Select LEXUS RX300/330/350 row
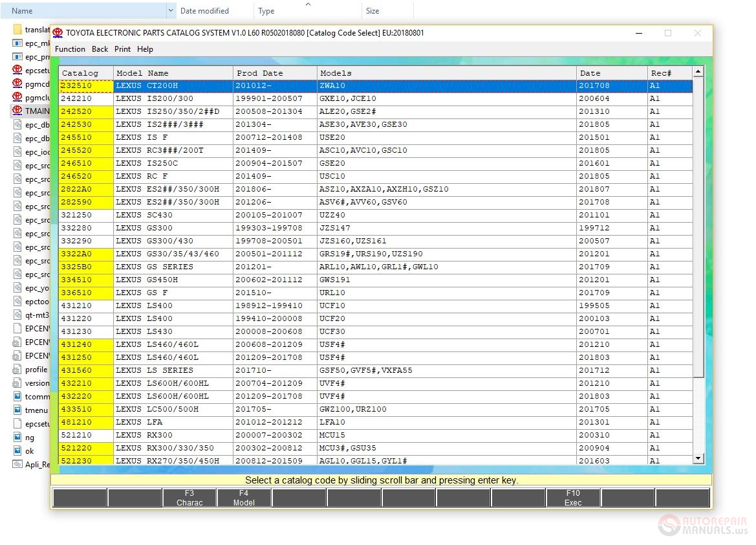Viewport: 756px width, 545px height. 376,449
